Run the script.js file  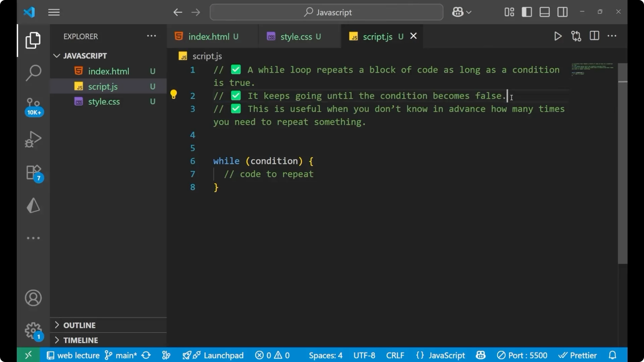(558, 36)
